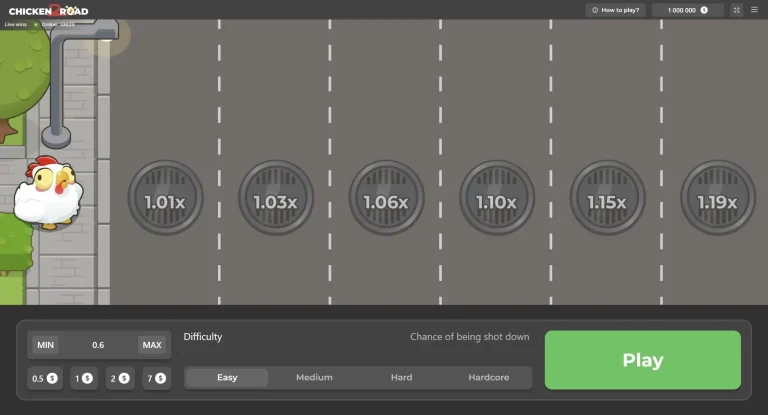Image resolution: width=768 pixels, height=415 pixels.
Task: Select Hardcore difficulty
Action: 488,377
